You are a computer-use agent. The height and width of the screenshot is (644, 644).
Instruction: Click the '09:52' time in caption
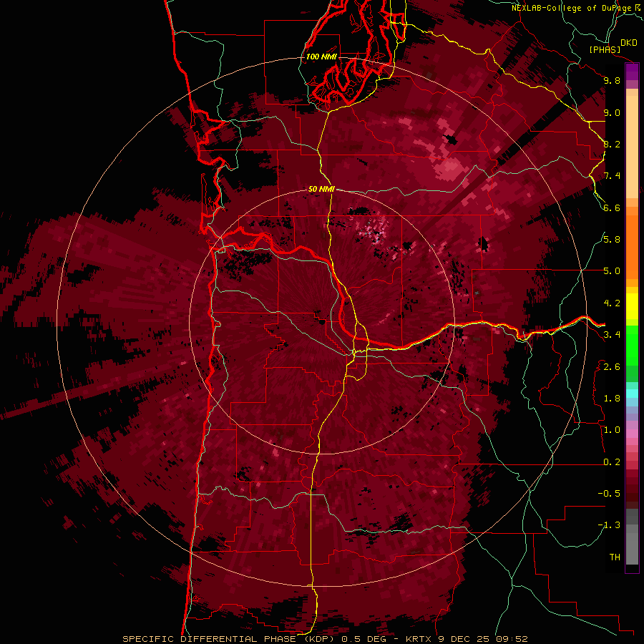point(512,639)
